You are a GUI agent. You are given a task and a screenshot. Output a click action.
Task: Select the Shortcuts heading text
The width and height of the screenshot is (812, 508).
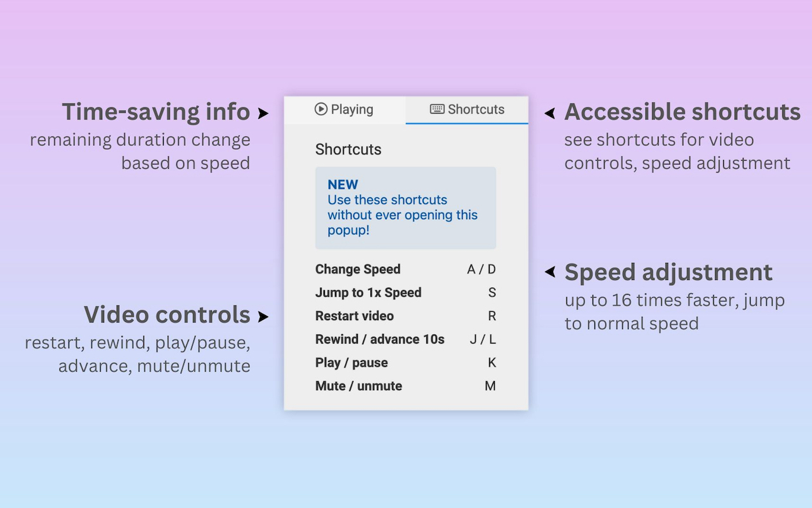pyautogui.click(x=348, y=149)
